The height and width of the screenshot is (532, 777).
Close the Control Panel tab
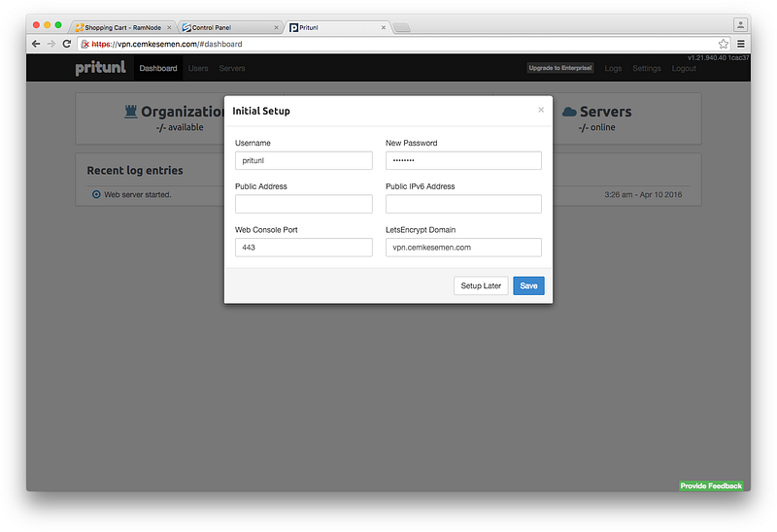pyautogui.click(x=277, y=28)
